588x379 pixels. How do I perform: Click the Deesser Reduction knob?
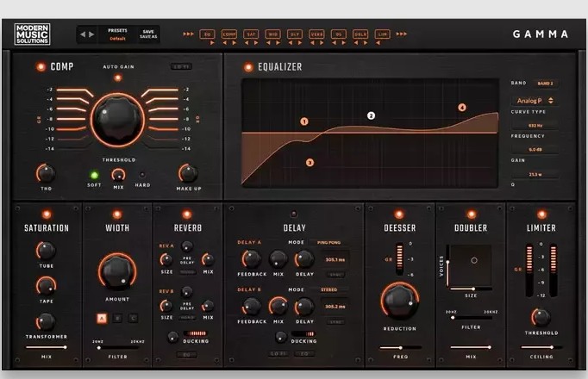pos(398,301)
